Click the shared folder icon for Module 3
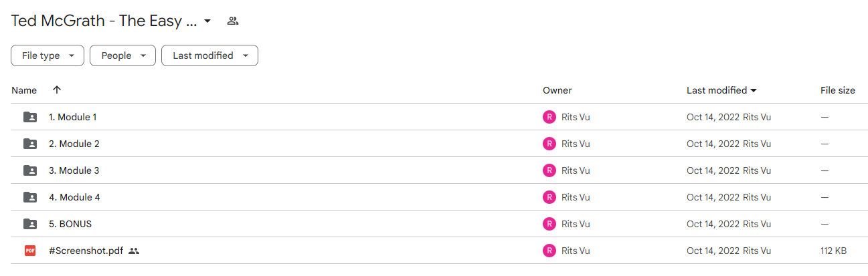 tap(30, 170)
